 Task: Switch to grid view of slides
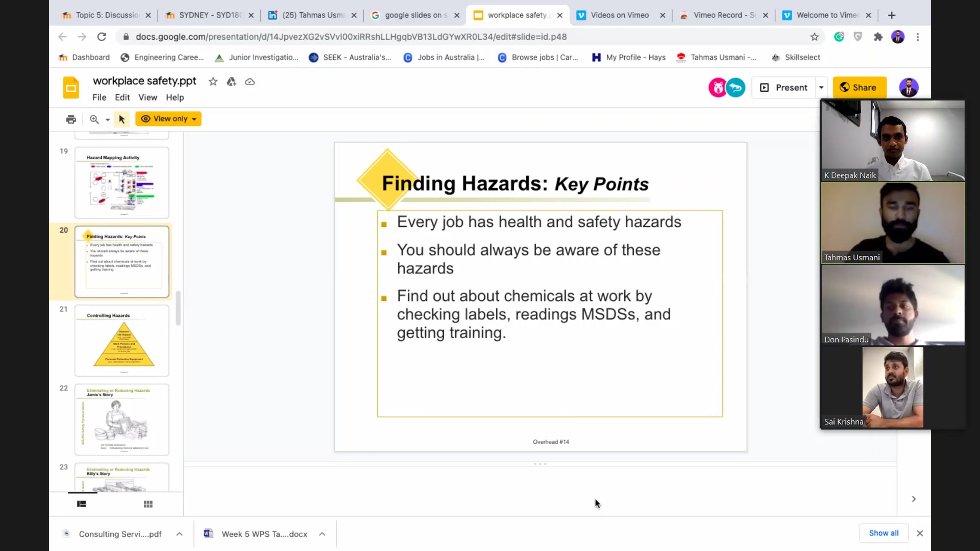pos(148,504)
